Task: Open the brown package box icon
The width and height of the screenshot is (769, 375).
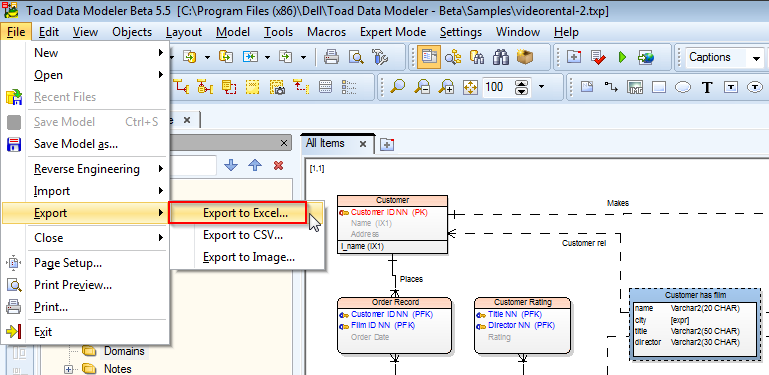Action: click(x=525, y=57)
